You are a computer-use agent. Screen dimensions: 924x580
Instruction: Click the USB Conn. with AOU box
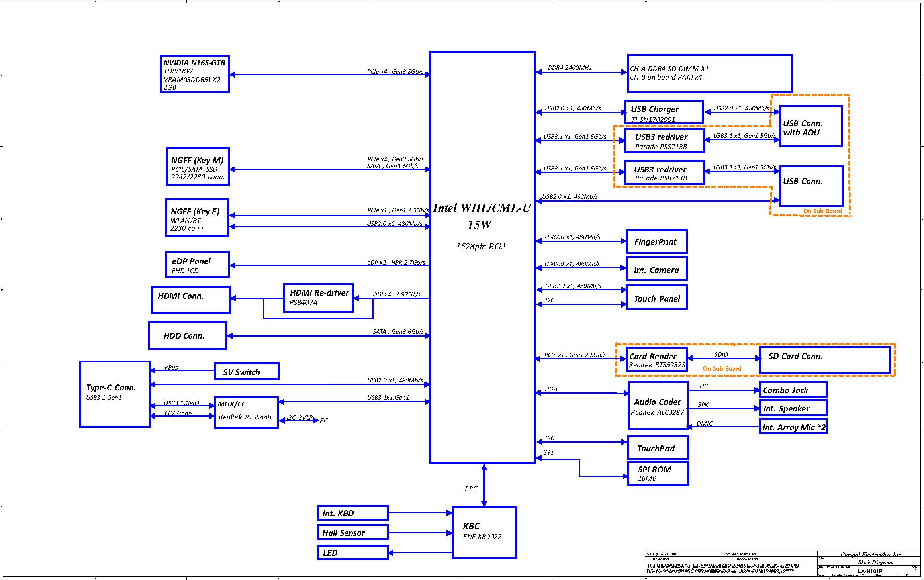click(x=810, y=127)
